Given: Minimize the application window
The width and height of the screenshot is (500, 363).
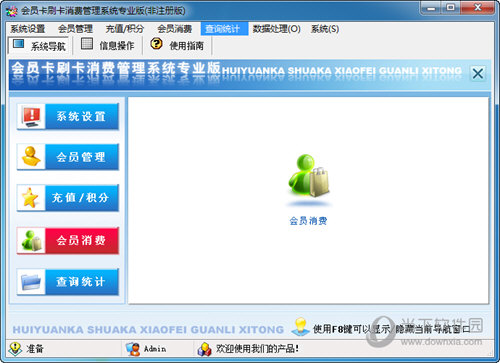Looking at the screenshot, I should pos(431,7).
